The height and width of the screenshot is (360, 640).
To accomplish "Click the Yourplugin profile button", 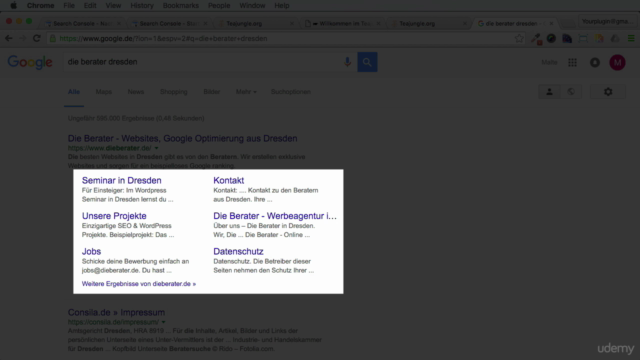I will (607, 21).
